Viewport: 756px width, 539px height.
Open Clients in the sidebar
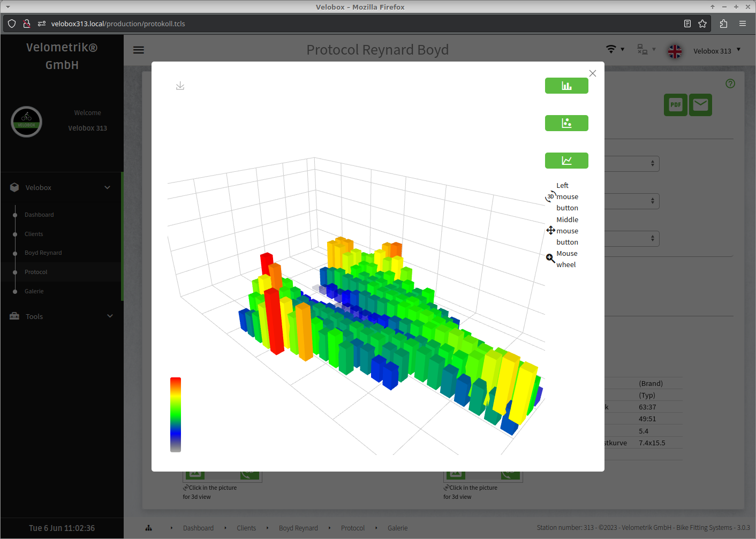[x=34, y=234]
